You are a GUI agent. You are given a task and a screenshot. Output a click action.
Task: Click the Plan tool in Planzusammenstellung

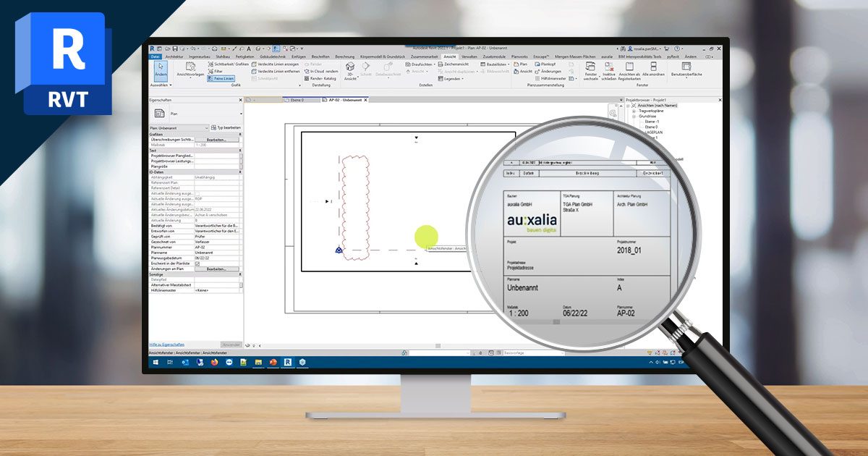pyautogui.click(x=521, y=64)
